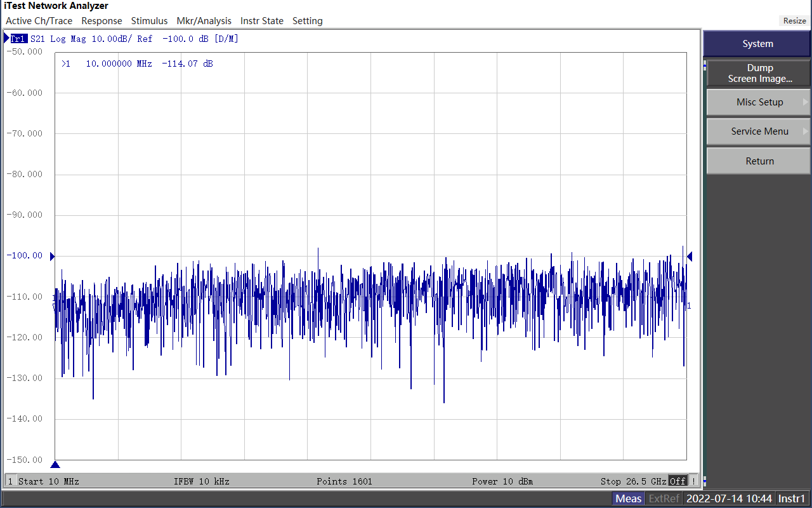The width and height of the screenshot is (812, 508).
Task: Open the Active Ch/Trace menu
Action: tap(39, 21)
